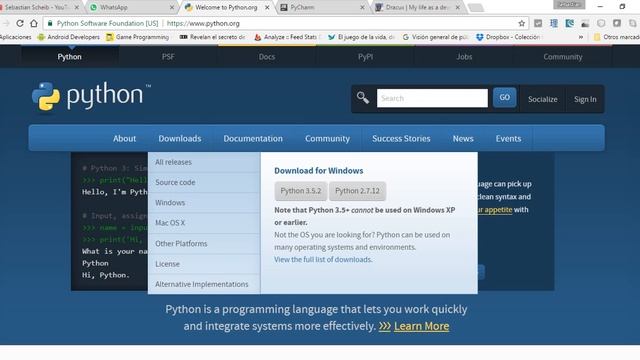
Task: Open the Events main menu
Action: click(508, 138)
